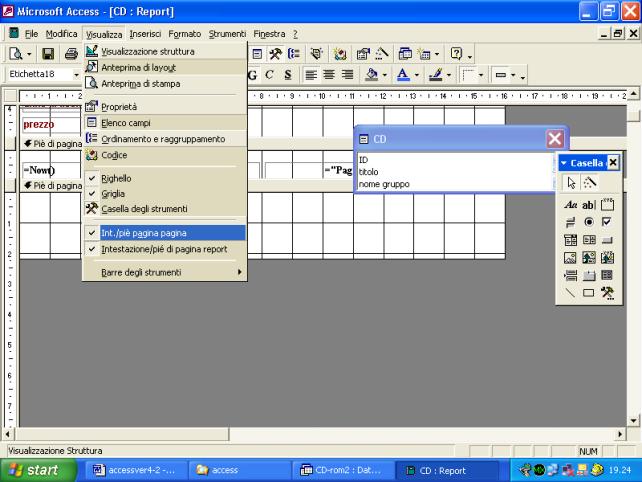Open the View button dropdown arrow

point(29,54)
